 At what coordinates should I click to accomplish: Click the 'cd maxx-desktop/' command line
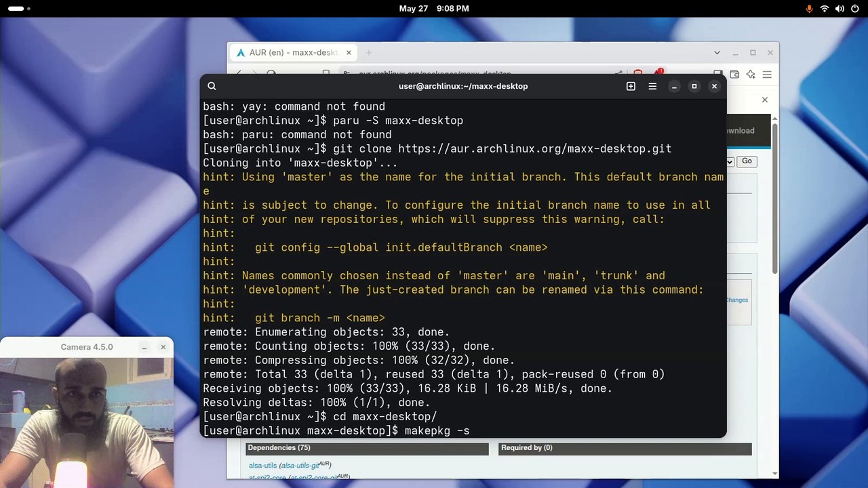[x=320, y=417]
